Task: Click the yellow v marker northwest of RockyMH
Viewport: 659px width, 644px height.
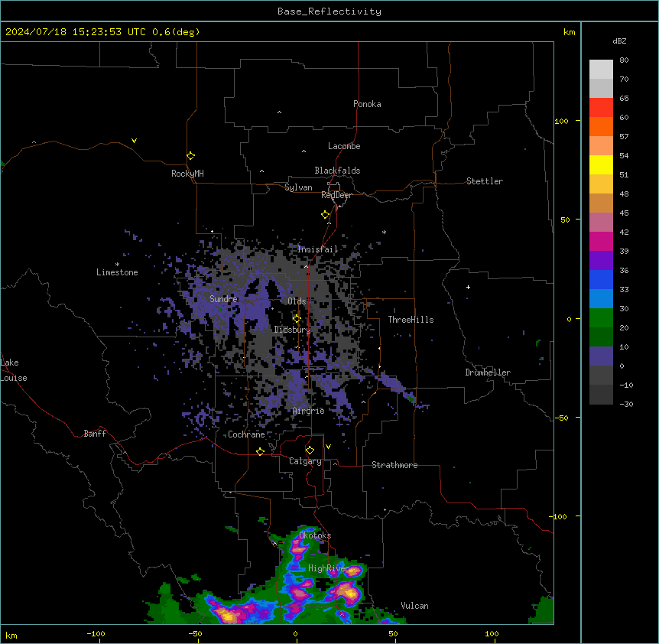Action: tap(134, 141)
